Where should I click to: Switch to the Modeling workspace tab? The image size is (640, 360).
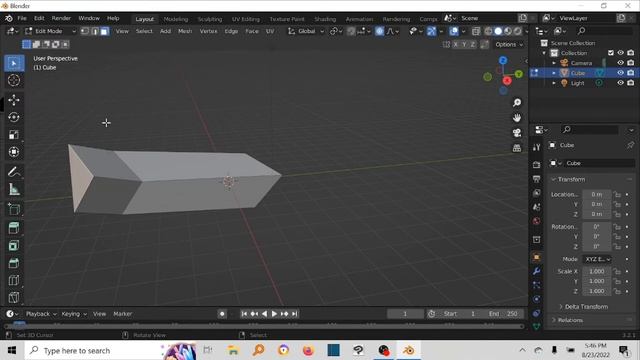pos(176,19)
